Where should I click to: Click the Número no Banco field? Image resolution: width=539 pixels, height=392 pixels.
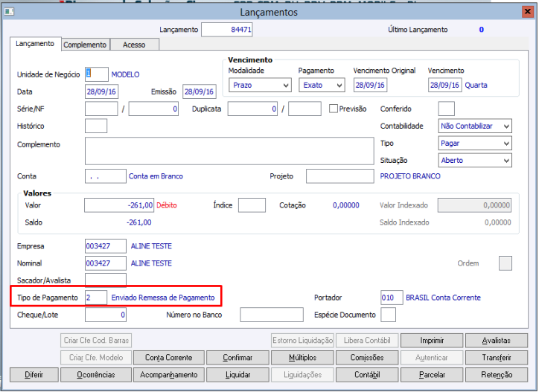[272, 315]
